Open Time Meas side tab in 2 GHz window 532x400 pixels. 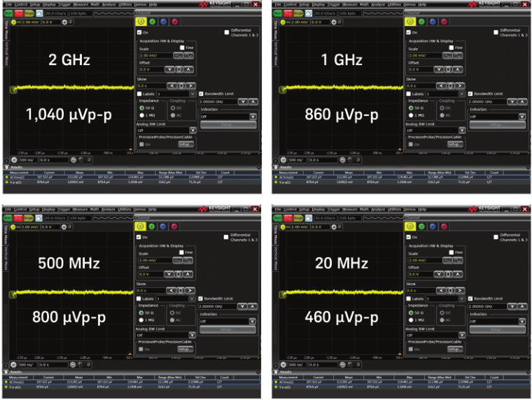[x=6, y=29]
